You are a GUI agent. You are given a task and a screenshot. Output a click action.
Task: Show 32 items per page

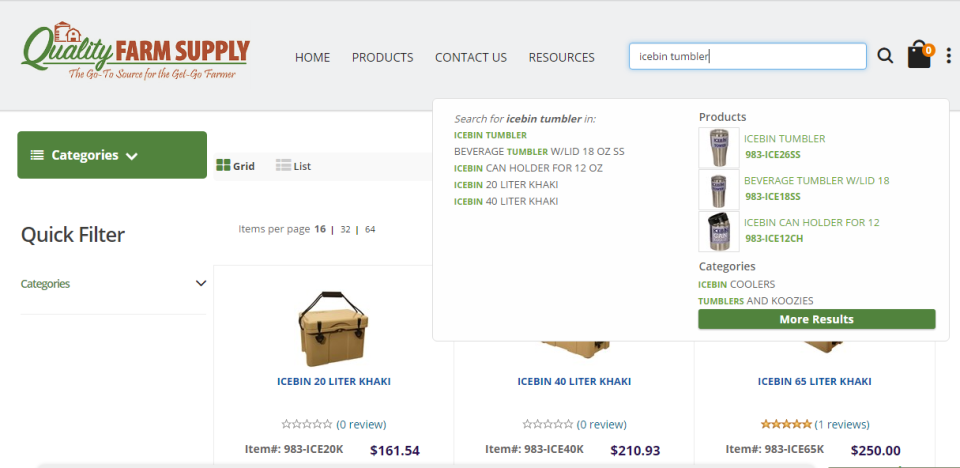345,230
